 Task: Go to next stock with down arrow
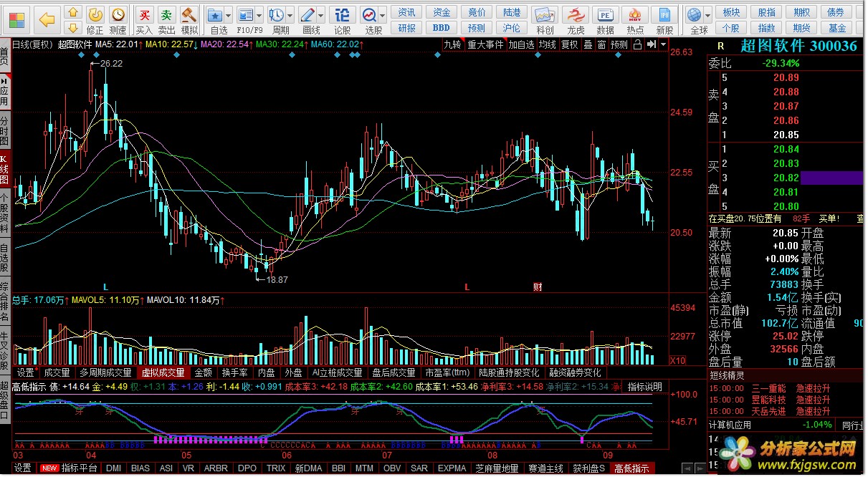73,28
